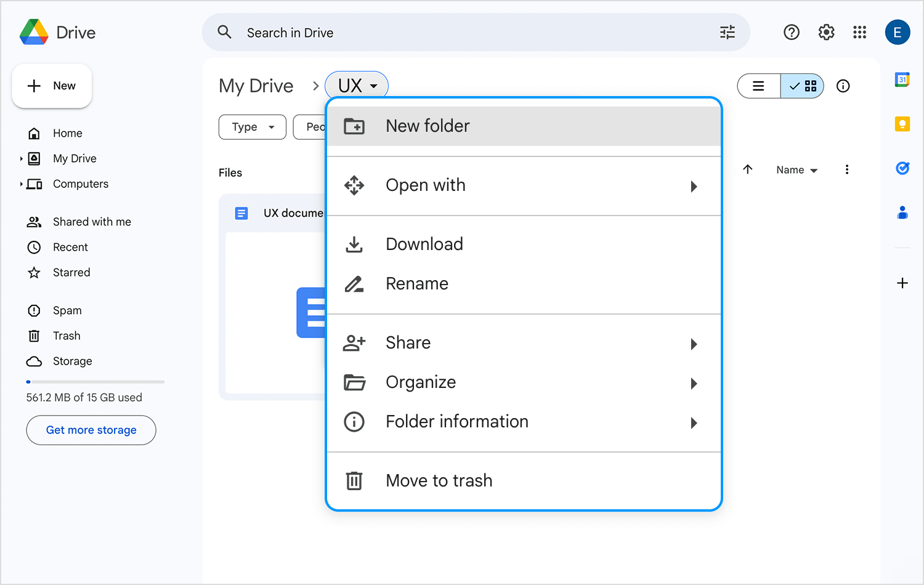This screenshot has width=924, height=585.
Task: Open Contacts side panel icon
Action: click(902, 212)
